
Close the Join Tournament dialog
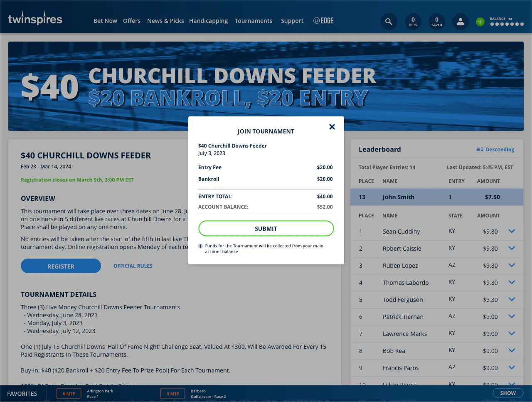click(x=332, y=127)
